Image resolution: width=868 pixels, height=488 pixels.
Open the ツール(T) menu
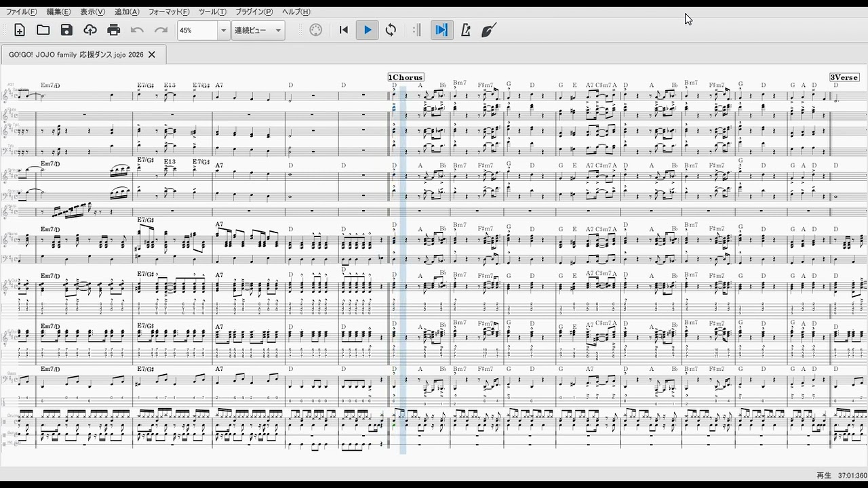pyautogui.click(x=213, y=12)
